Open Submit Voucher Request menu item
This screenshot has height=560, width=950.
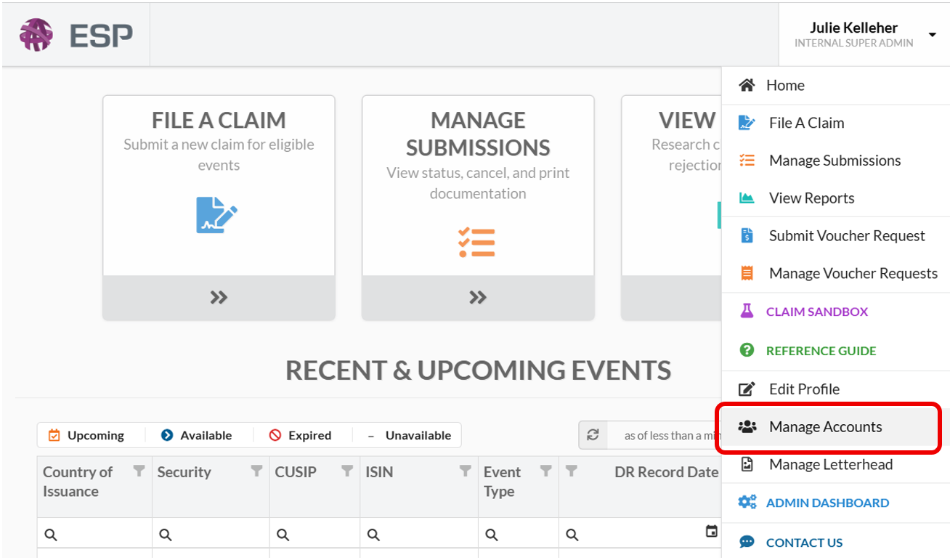coord(836,235)
